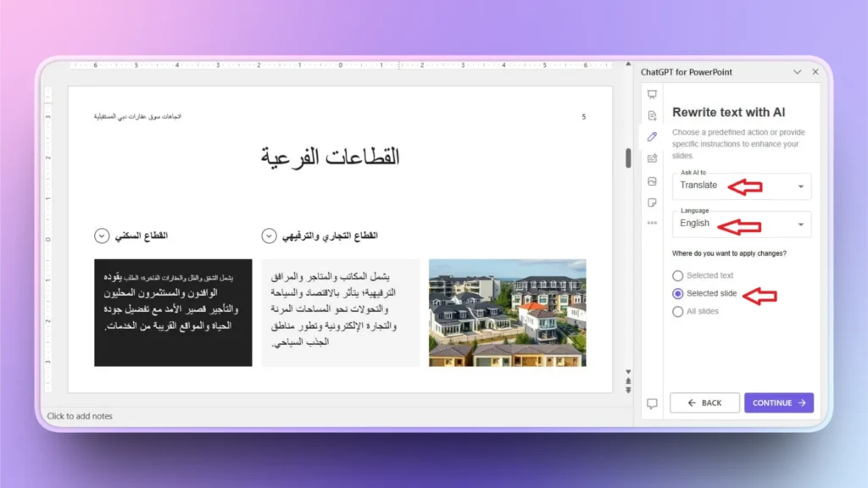Open the chat/presentation icon at sidebar top
The width and height of the screenshot is (868, 488).
point(652,95)
